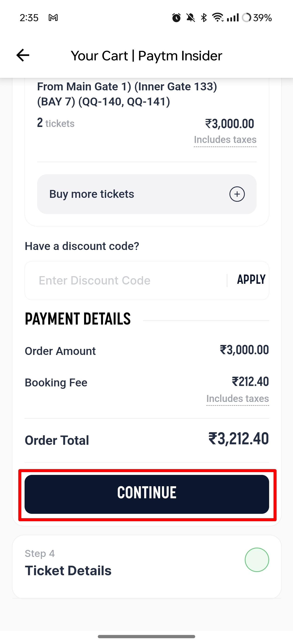
Task: Tap the muted notifications bell icon
Action: click(x=191, y=18)
